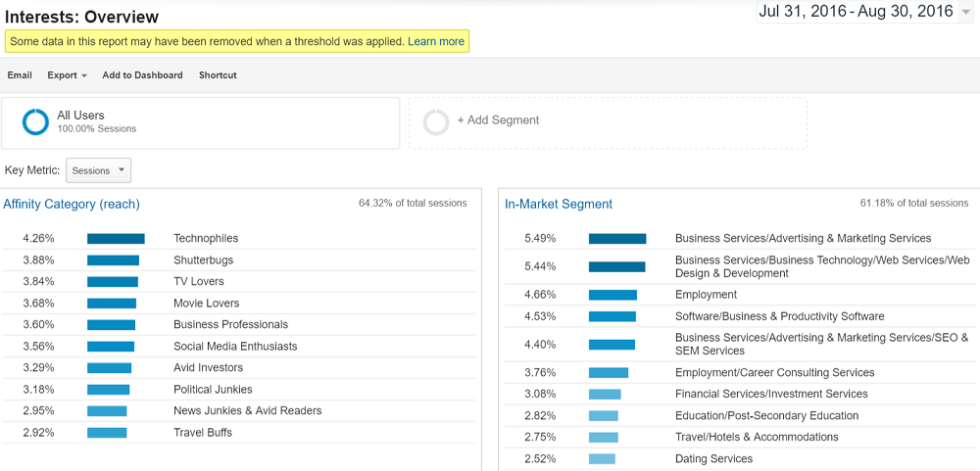Open the Affinity Category (reach) report link
Screen dimensions: 980x471
pos(72,204)
